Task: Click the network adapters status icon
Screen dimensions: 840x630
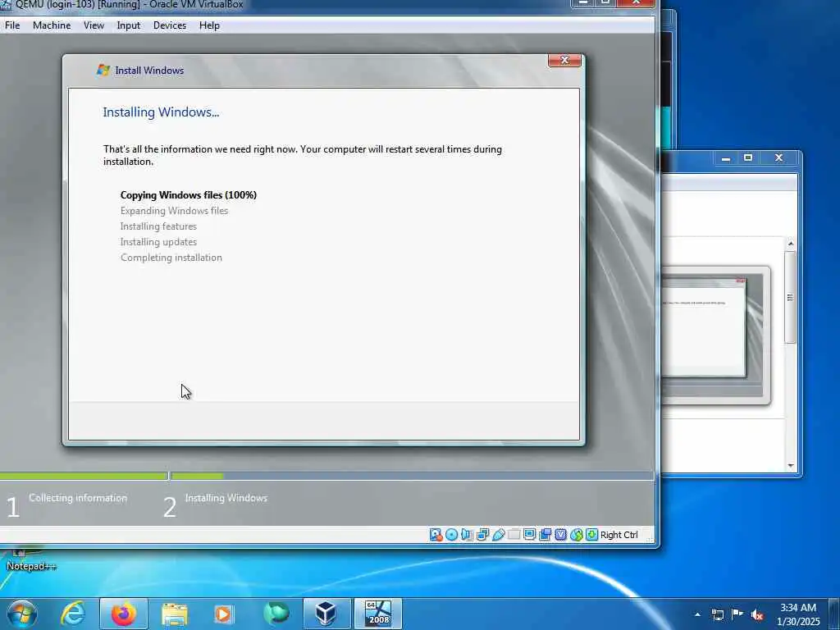Action: 482,535
